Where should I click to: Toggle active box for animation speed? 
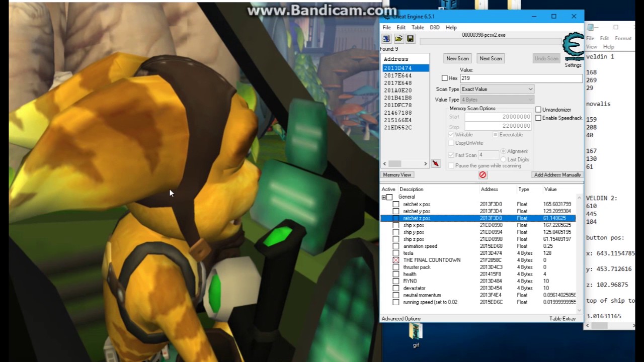click(396, 246)
